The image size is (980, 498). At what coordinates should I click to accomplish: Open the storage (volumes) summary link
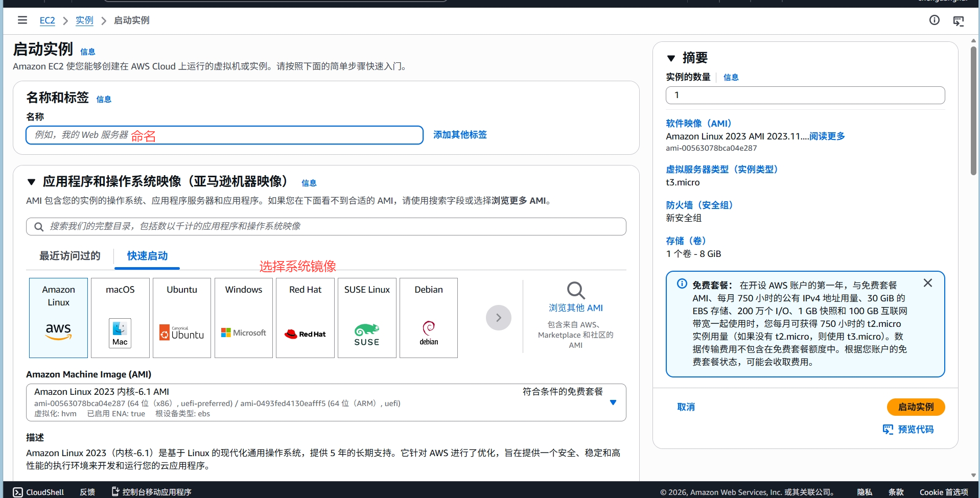pos(686,241)
